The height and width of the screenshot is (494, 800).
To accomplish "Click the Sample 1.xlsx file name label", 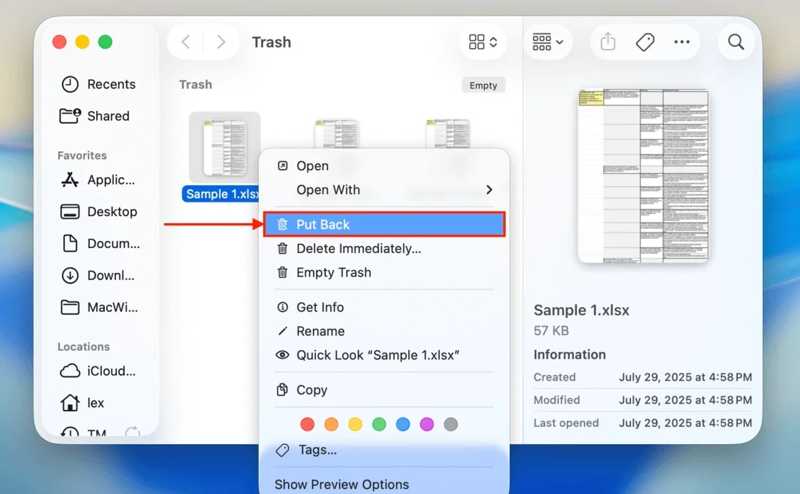I will (x=222, y=194).
